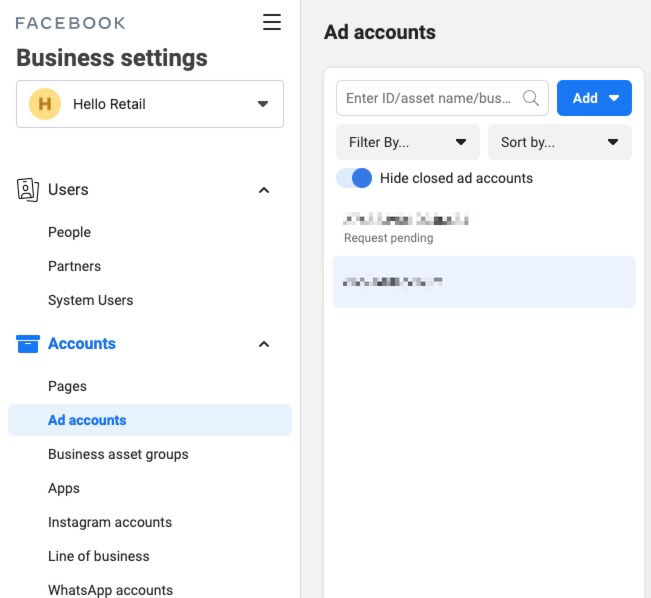Image resolution: width=651 pixels, height=598 pixels.
Task: Toggle Hide closed ad accounts switch
Action: pos(354,178)
